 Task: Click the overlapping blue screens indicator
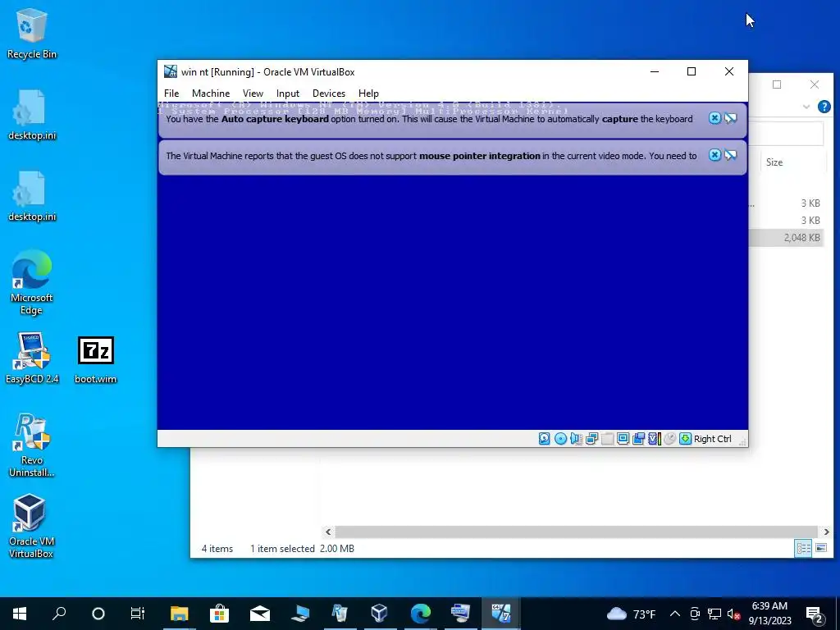pyautogui.click(x=638, y=439)
